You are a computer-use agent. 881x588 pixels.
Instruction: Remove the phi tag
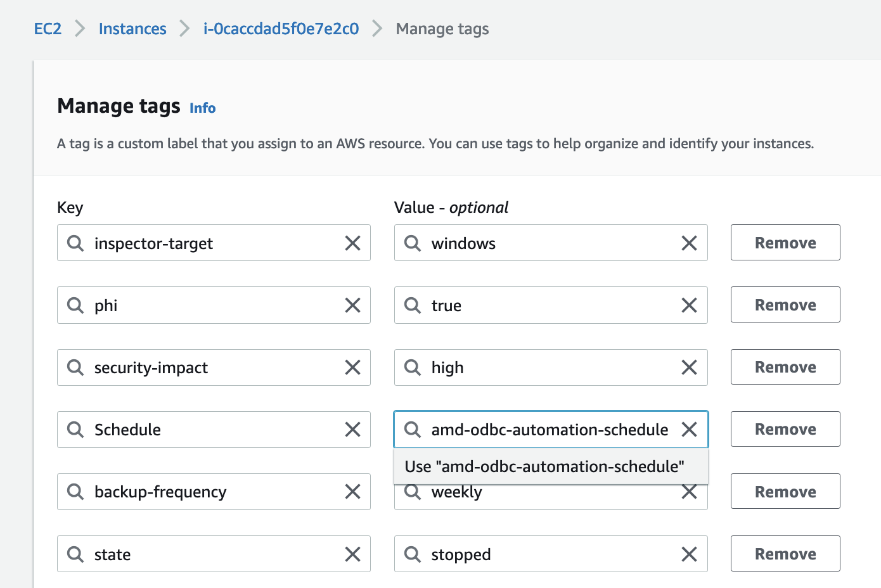click(x=785, y=305)
